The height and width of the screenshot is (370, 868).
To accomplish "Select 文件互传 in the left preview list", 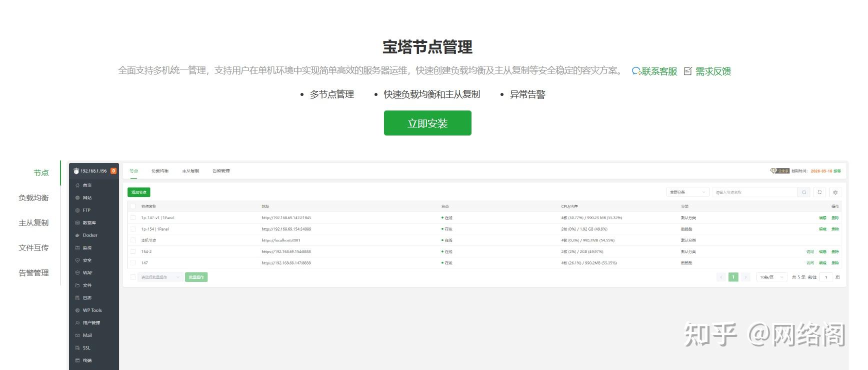I will click(x=33, y=248).
